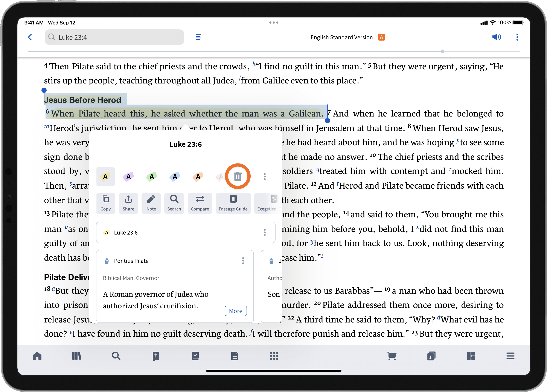Add a Note to Luke 23:6

(x=151, y=203)
